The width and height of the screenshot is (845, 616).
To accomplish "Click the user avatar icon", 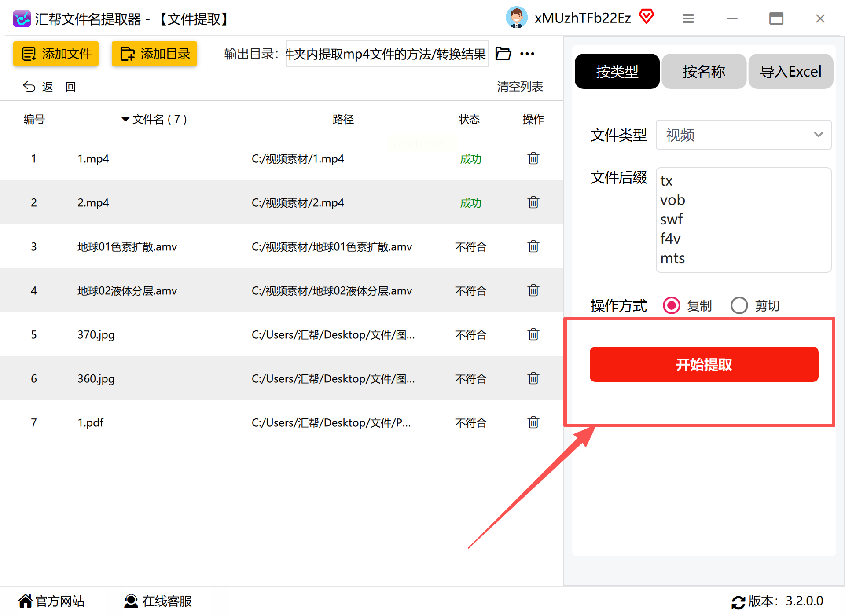I will (516, 18).
